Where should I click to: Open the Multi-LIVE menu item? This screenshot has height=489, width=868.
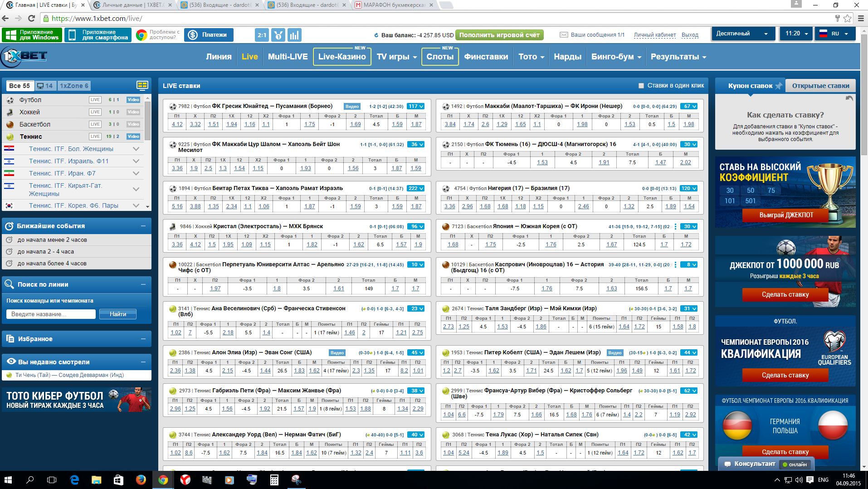coord(288,57)
